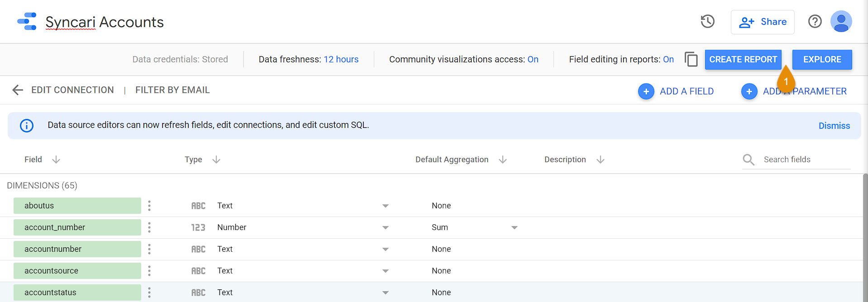Click DIMENSIONS (65) heading

[42, 185]
